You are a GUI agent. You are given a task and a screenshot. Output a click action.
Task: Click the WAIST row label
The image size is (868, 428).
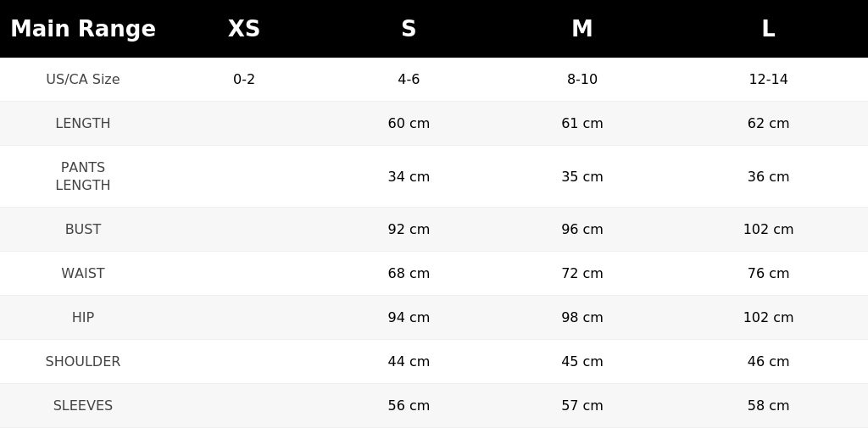(83, 274)
